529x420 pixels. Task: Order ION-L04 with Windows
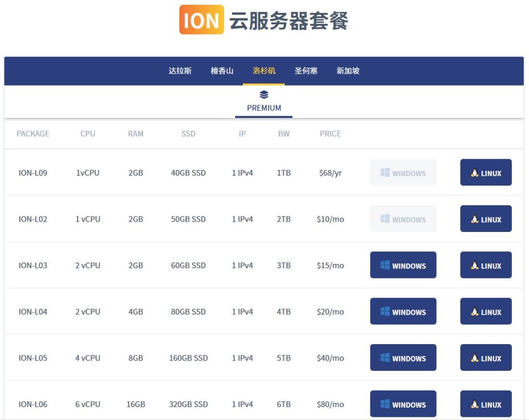[x=403, y=311]
